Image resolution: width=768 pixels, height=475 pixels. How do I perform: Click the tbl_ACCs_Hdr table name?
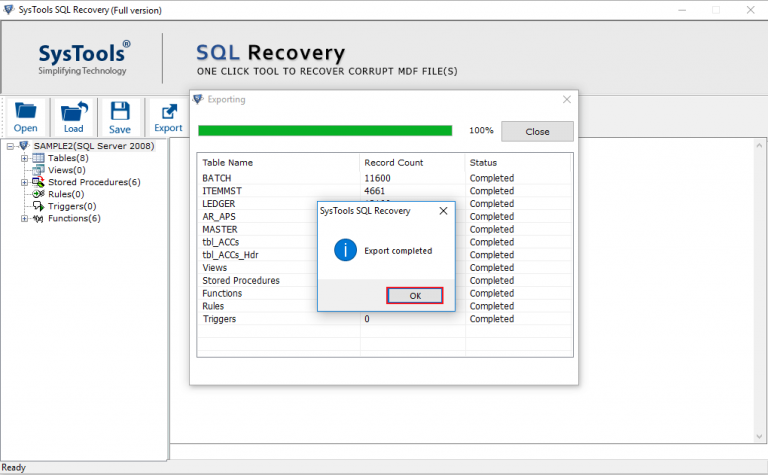[230, 255]
